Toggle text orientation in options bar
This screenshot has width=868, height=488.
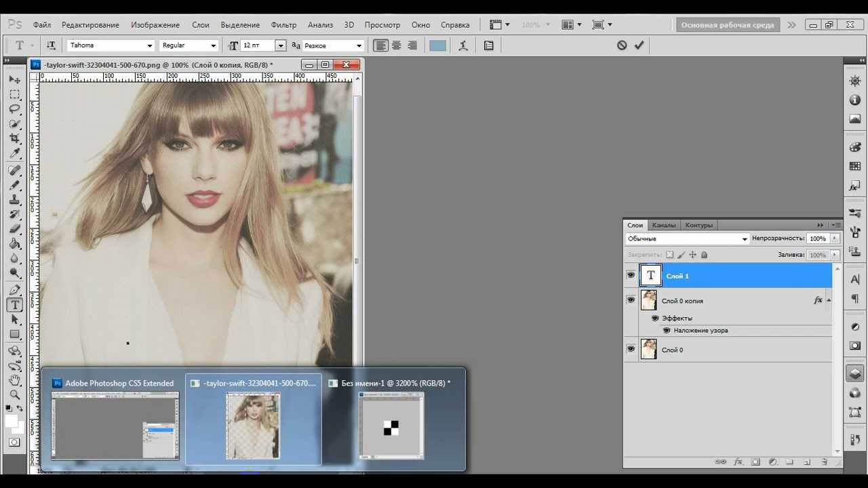[x=51, y=45]
